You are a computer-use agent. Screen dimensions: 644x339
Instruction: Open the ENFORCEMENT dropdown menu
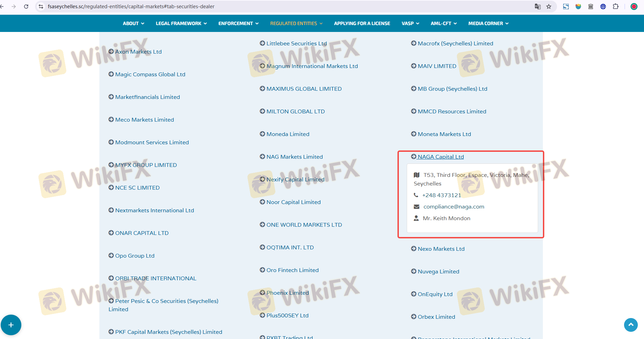[238, 23]
